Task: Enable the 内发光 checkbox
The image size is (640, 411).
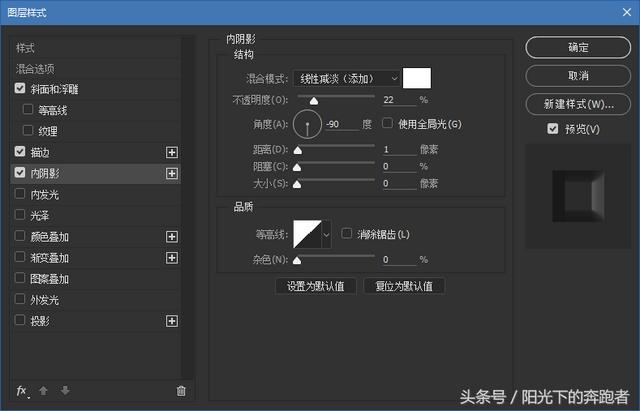Action: pos(20,193)
